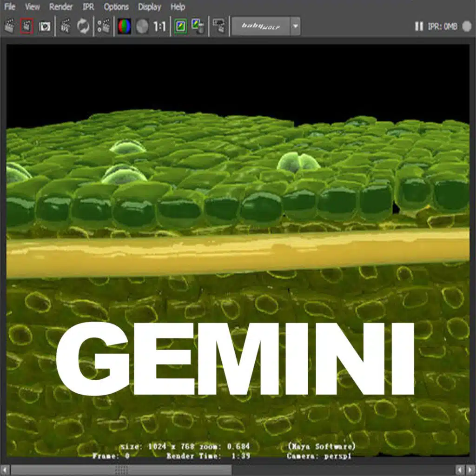
Task: Click the Snapshot camera icon
Action: (44, 26)
